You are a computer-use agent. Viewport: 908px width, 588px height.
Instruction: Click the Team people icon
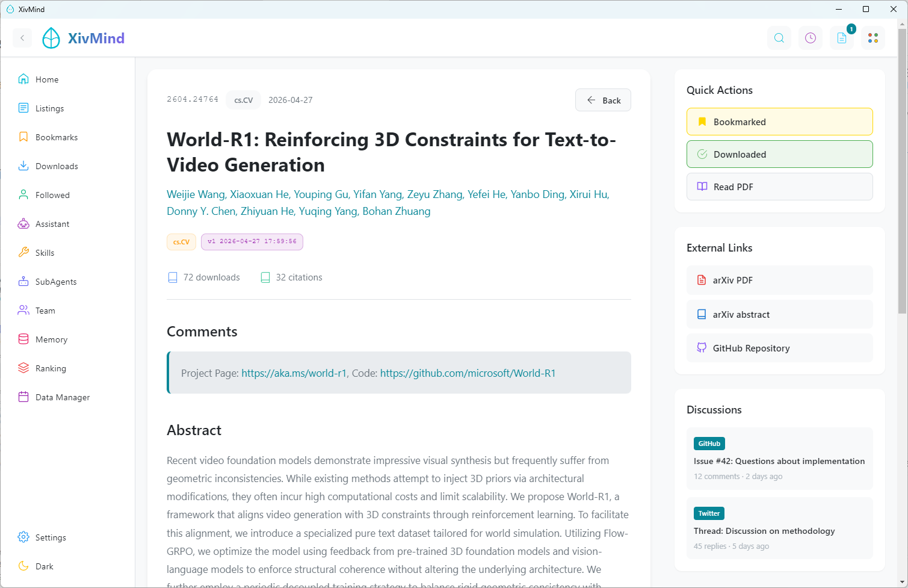click(23, 311)
